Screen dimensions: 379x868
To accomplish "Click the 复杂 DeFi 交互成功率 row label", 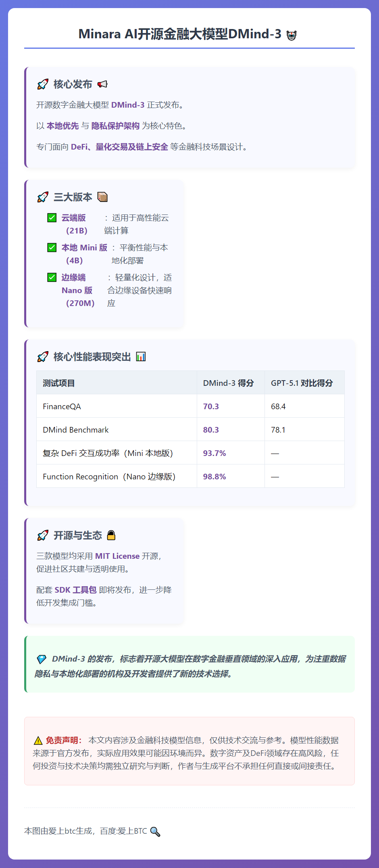I will (x=108, y=453).
